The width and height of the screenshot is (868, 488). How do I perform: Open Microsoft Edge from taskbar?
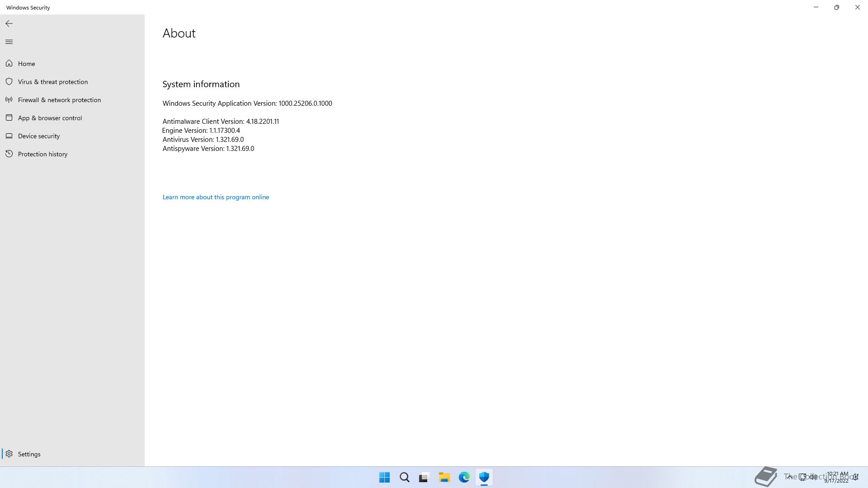(x=464, y=478)
